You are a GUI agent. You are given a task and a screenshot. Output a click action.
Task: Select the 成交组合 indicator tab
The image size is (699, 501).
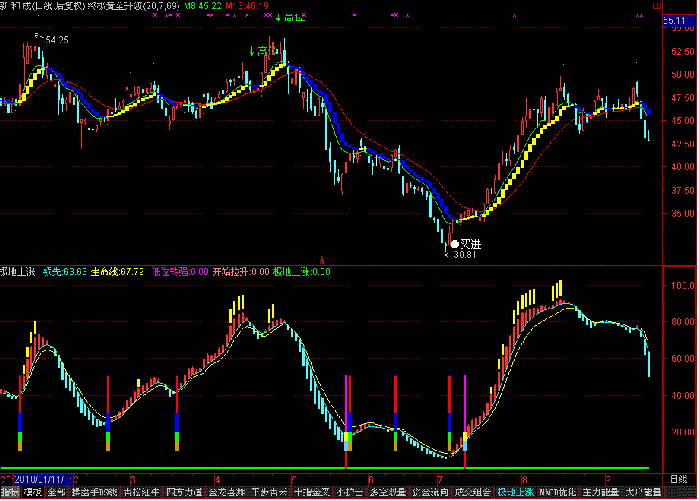(472, 493)
